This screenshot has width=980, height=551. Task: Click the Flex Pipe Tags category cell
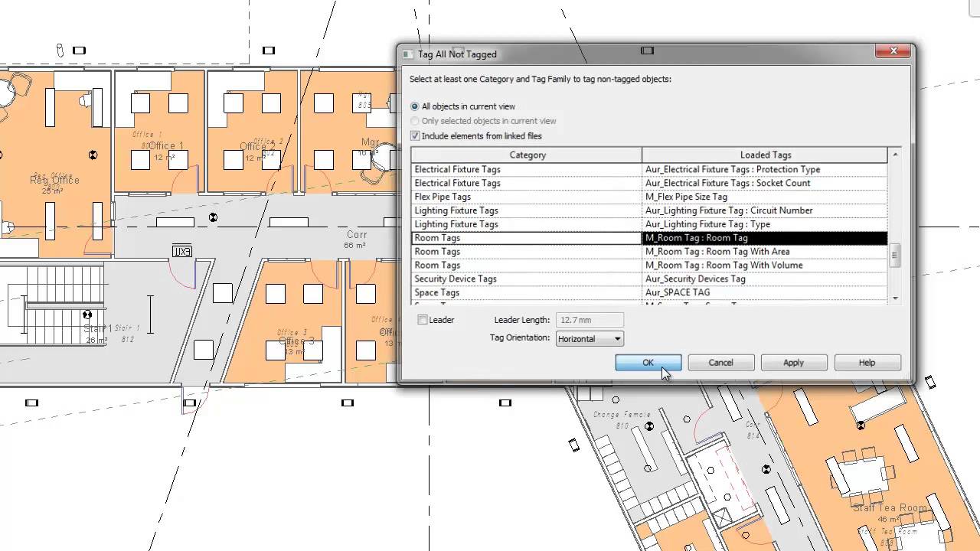(x=527, y=197)
